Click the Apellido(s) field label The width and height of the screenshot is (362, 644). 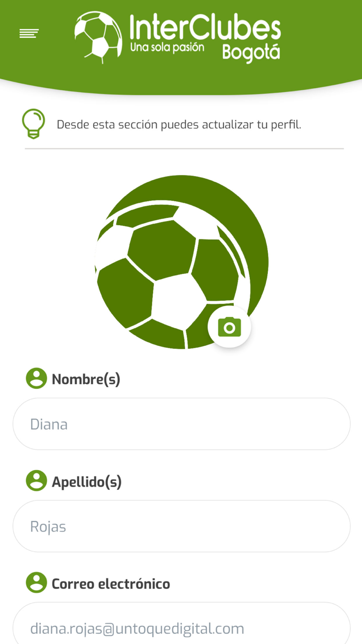87,481
